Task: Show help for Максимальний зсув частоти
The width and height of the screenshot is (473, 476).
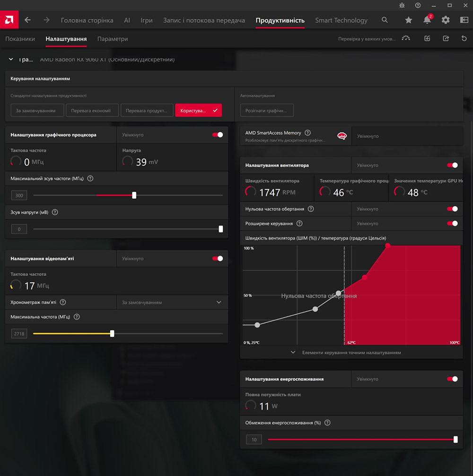Action: [90, 179]
